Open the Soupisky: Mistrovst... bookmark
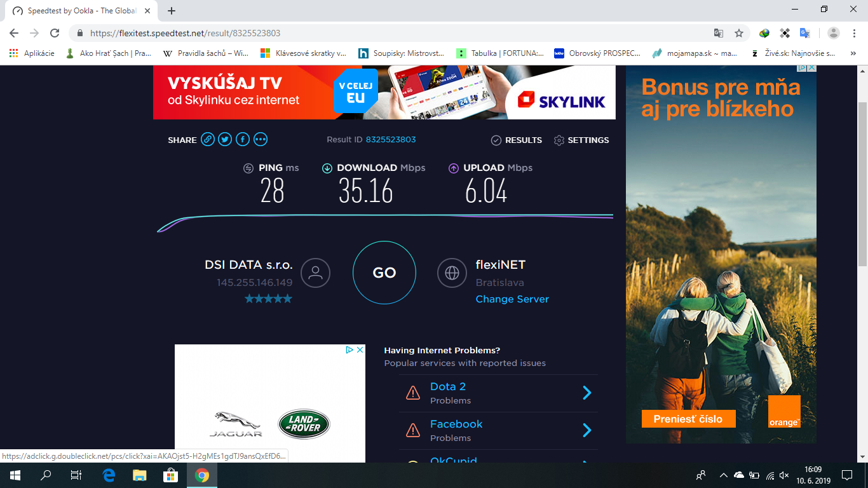The width and height of the screenshot is (868, 488). coord(402,53)
